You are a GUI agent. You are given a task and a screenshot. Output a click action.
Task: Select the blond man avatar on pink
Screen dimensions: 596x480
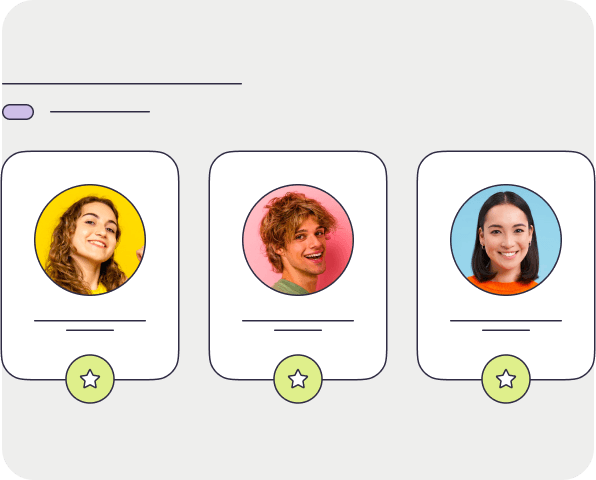click(x=298, y=240)
